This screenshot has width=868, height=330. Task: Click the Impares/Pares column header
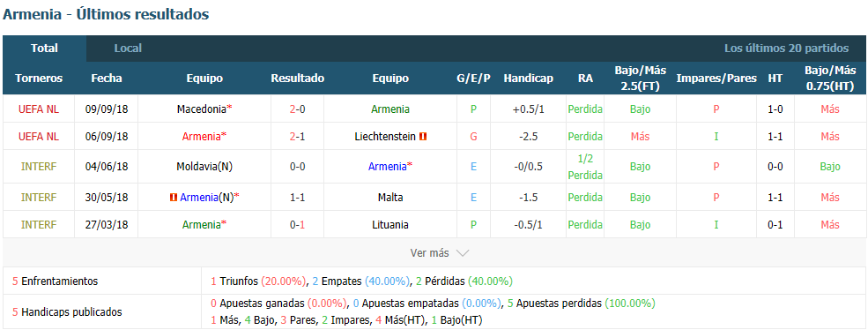tap(716, 79)
